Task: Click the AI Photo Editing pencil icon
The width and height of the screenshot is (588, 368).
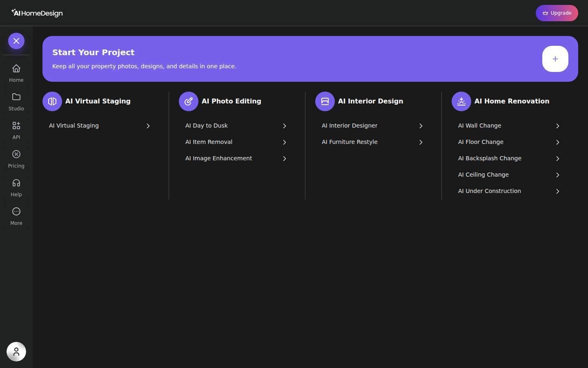Action: pos(189,101)
